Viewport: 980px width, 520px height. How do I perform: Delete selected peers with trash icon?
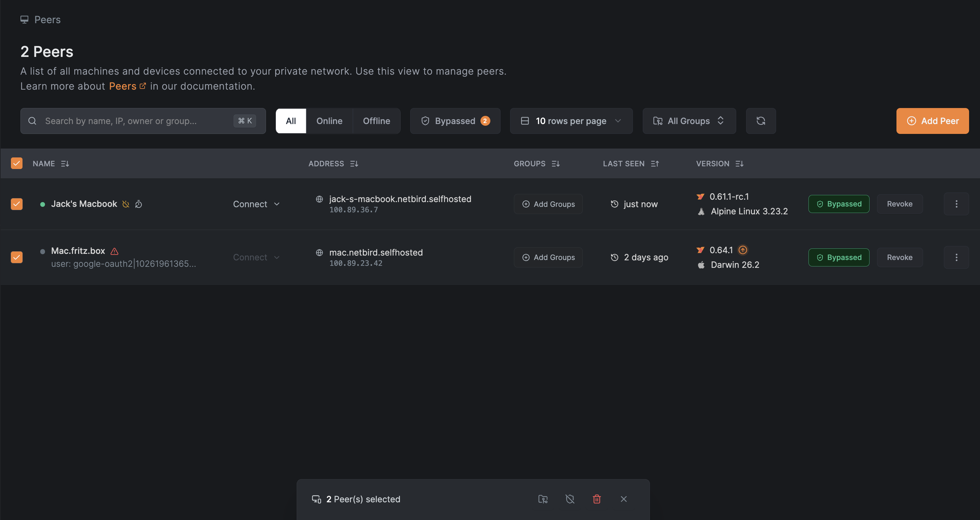click(596, 499)
